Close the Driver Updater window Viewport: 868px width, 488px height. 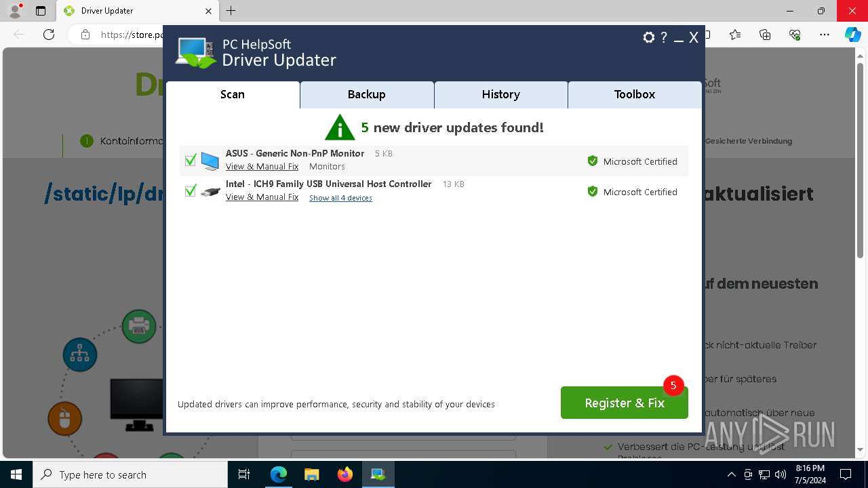click(x=694, y=38)
